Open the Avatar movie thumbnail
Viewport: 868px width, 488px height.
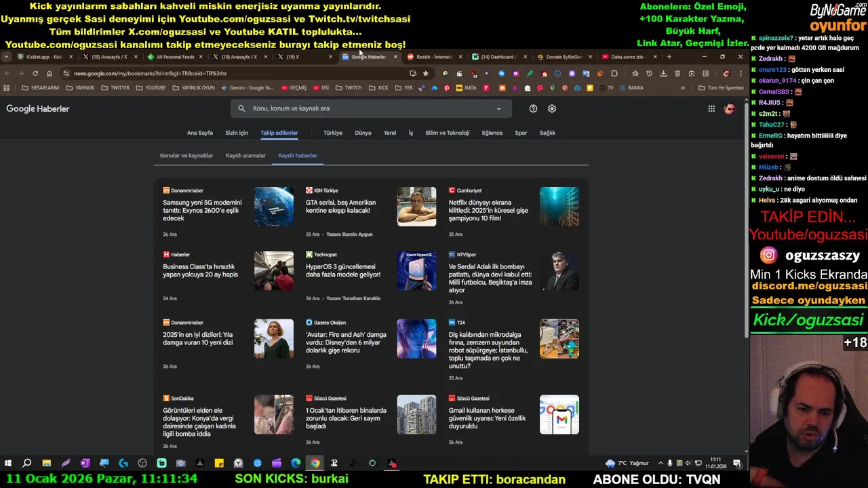(x=416, y=339)
